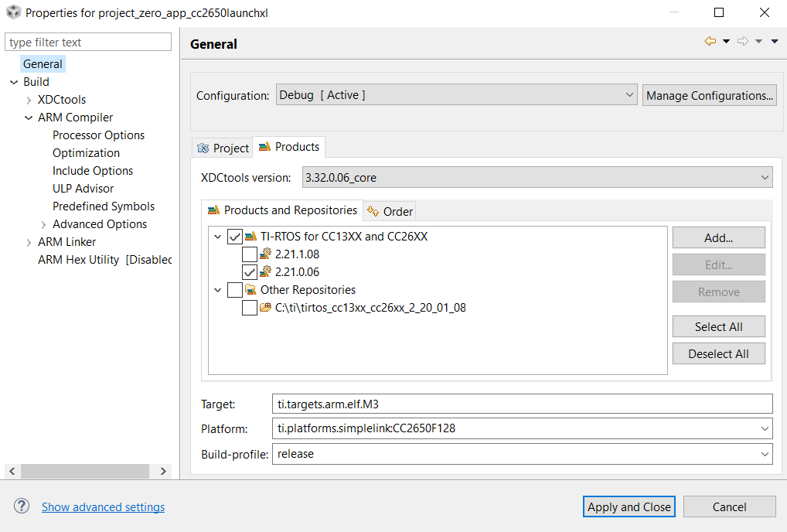Image resolution: width=787 pixels, height=532 pixels.
Task: Select ULP Advisor in the tree
Action: (x=83, y=189)
